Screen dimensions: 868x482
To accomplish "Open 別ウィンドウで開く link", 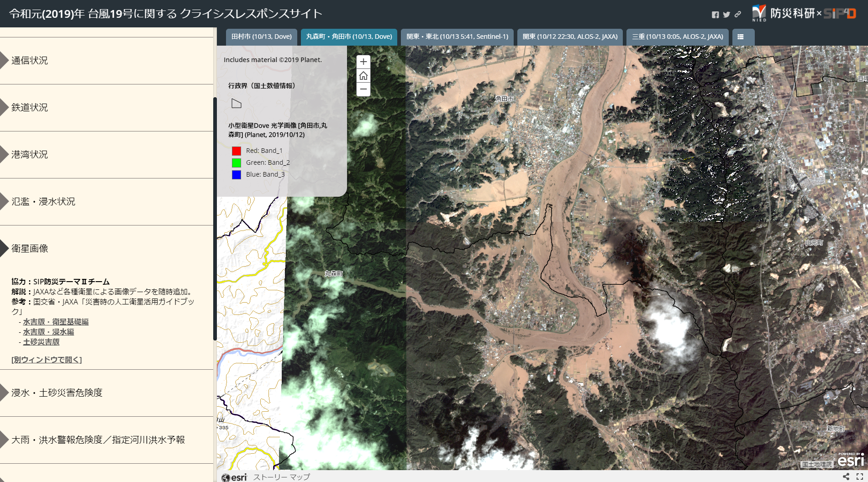I will point(47,360).
